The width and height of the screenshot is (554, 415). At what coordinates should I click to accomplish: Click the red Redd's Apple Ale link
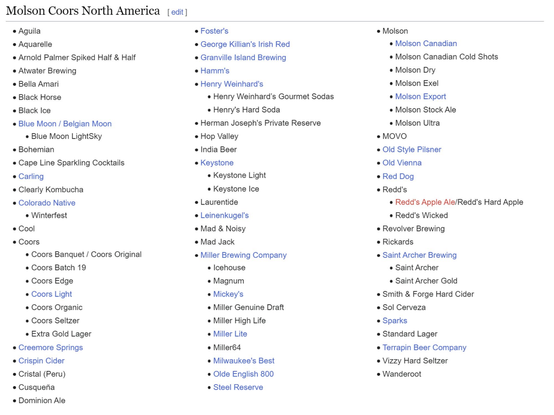pos(425,202)
